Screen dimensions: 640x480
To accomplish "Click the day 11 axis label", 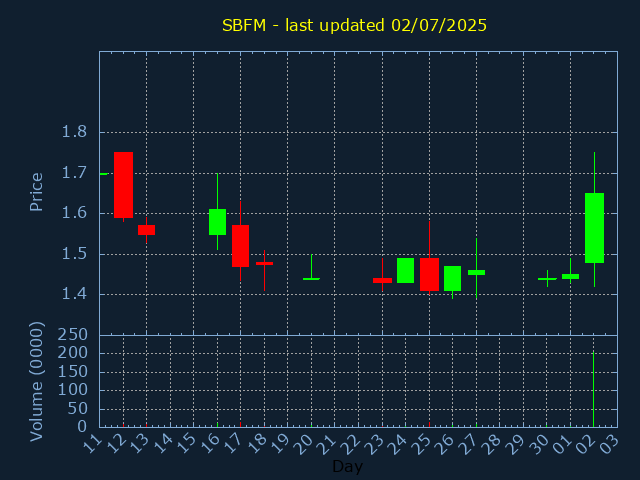I will [x=92, y=443].
